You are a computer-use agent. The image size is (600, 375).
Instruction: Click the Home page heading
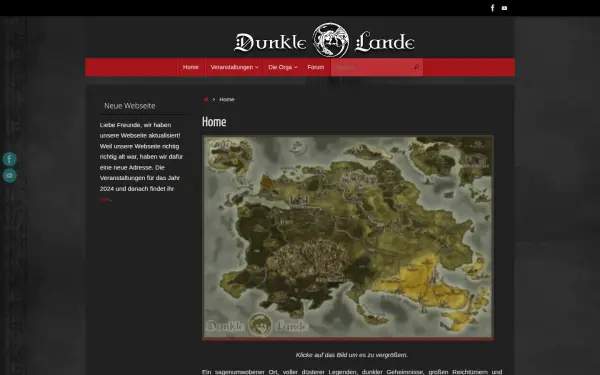pos(214,122)
